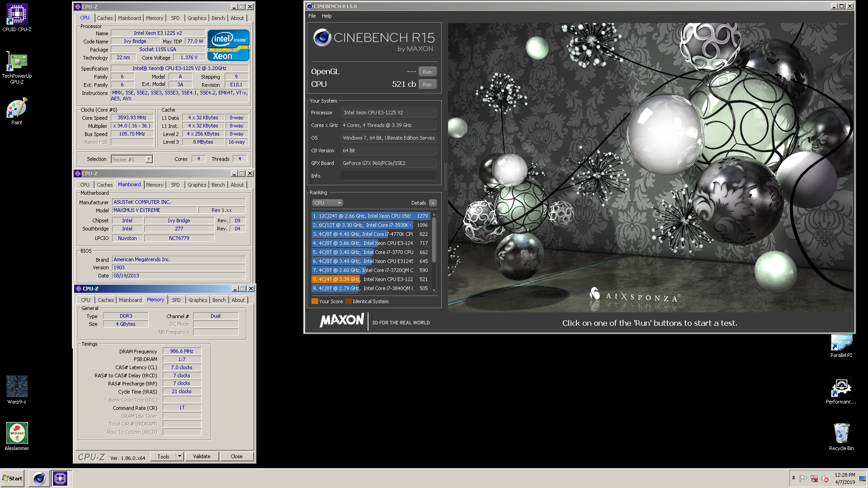Open the Warp9-s desktop icon

pyautogui.click(x=17, y=389)
